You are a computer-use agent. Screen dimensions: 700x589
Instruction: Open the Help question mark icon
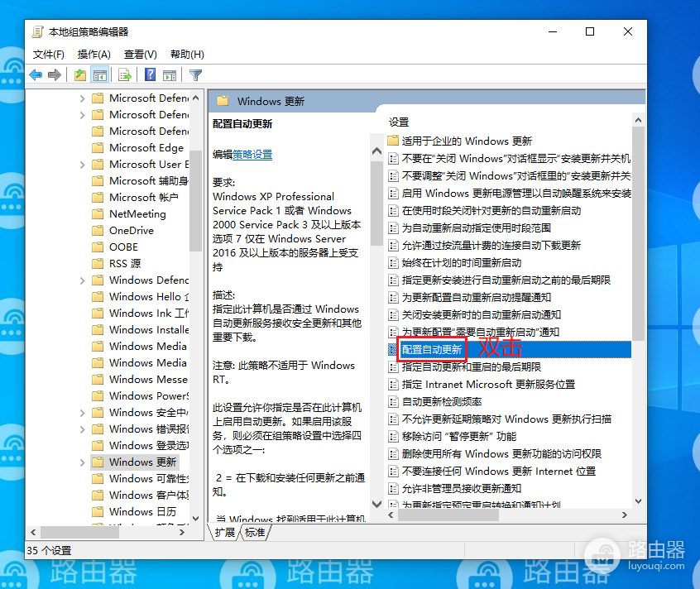(151, 75)
